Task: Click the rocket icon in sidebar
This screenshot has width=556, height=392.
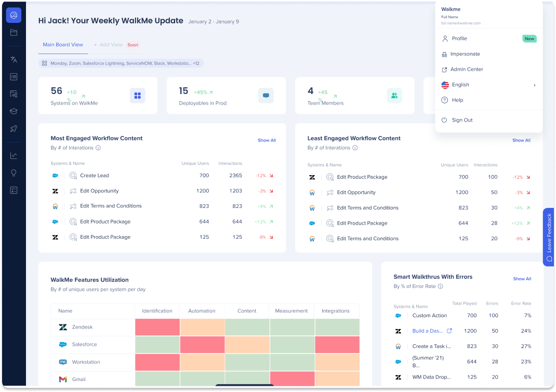Action: 14,128
